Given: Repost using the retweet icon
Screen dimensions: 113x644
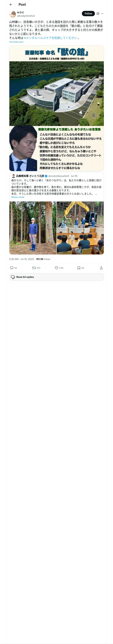Looking at the screenshot, I should tap(34, 268).
